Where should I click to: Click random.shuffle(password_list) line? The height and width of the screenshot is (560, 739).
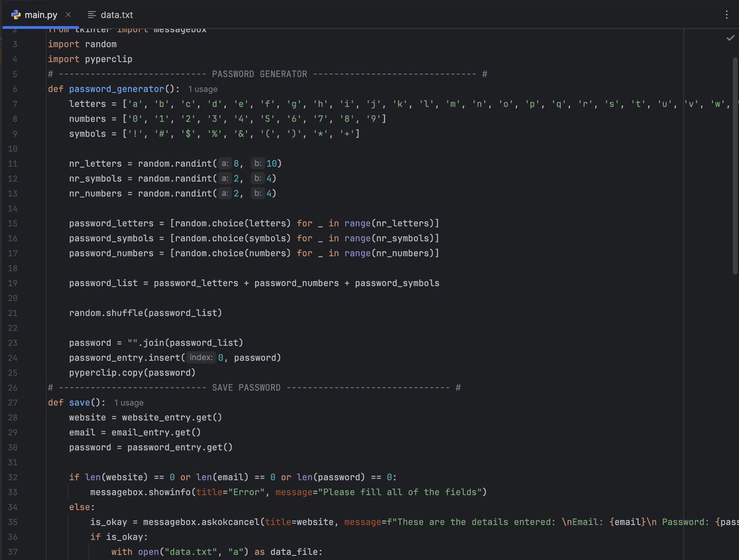click(145, 313)
